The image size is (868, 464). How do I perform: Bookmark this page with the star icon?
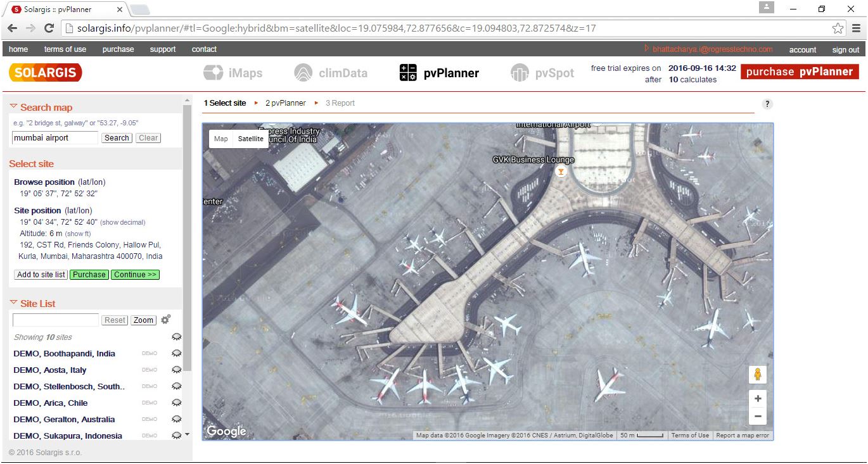(x=838, y=28)
